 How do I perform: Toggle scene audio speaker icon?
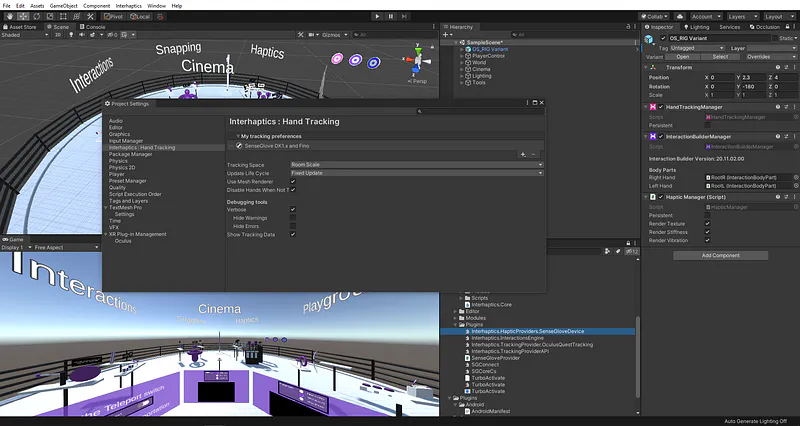tap(82, 35)
